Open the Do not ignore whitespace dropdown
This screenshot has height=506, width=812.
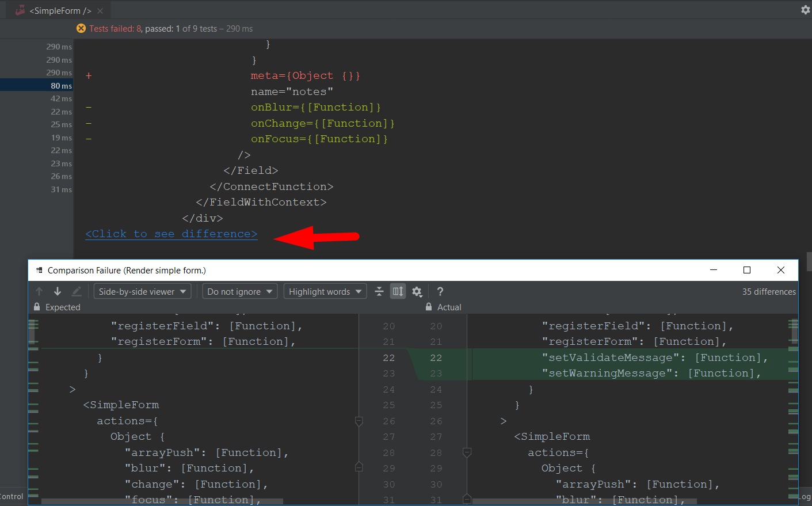coord(239,291)
